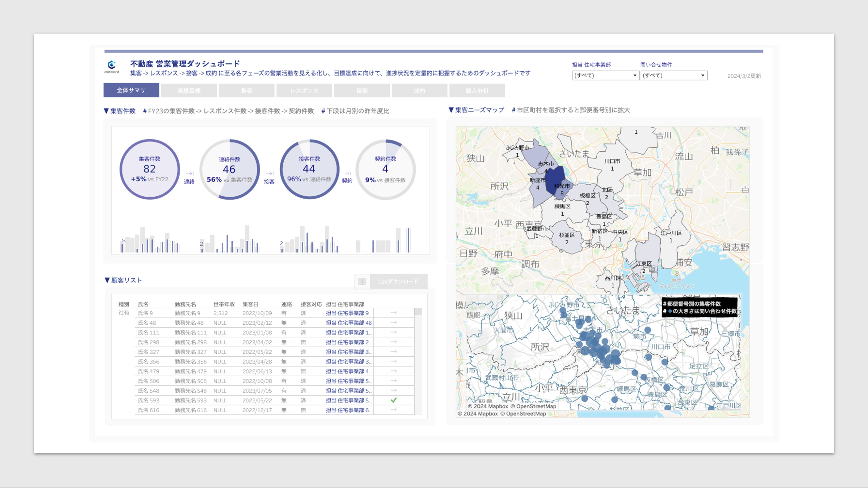Click the 接客 arrow icon between circles

(270, 173)
